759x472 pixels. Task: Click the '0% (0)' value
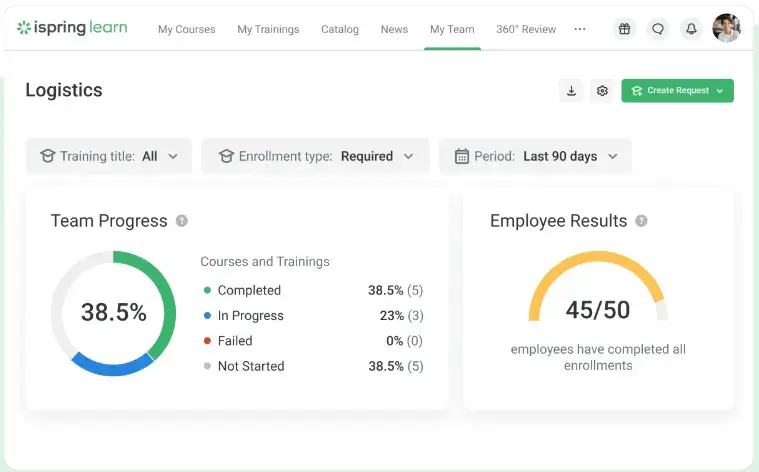pos(404,341)
